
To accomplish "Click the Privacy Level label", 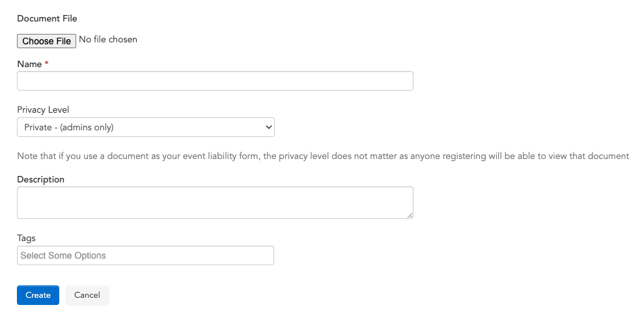I will tap(43, 109).
